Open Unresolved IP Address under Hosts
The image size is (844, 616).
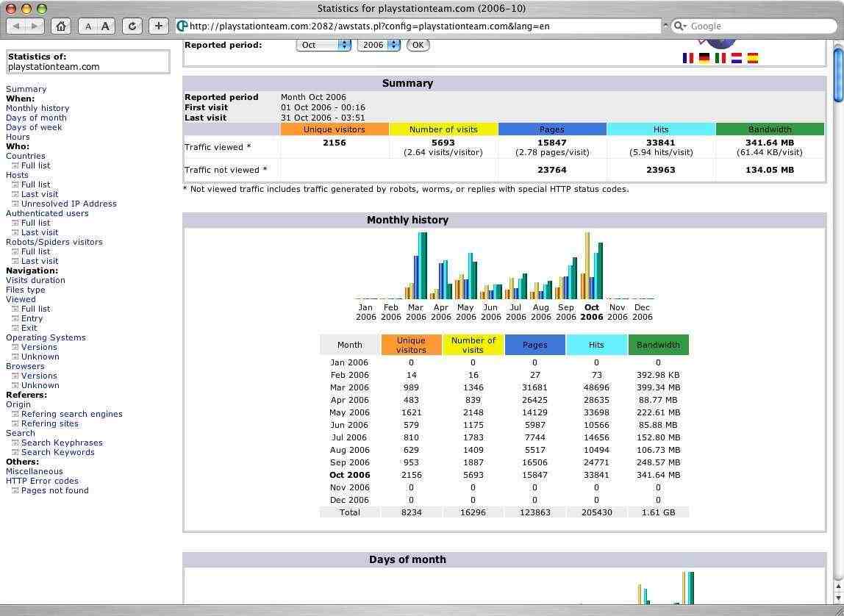(x=68, y=204)
